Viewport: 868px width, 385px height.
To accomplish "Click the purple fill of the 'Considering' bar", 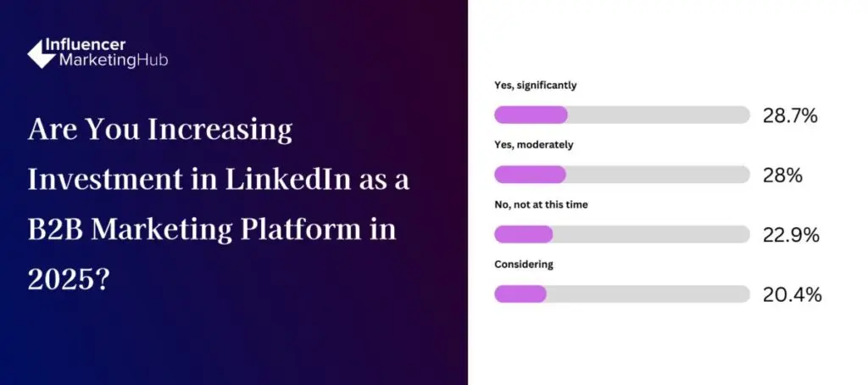I will click(520, 293).
